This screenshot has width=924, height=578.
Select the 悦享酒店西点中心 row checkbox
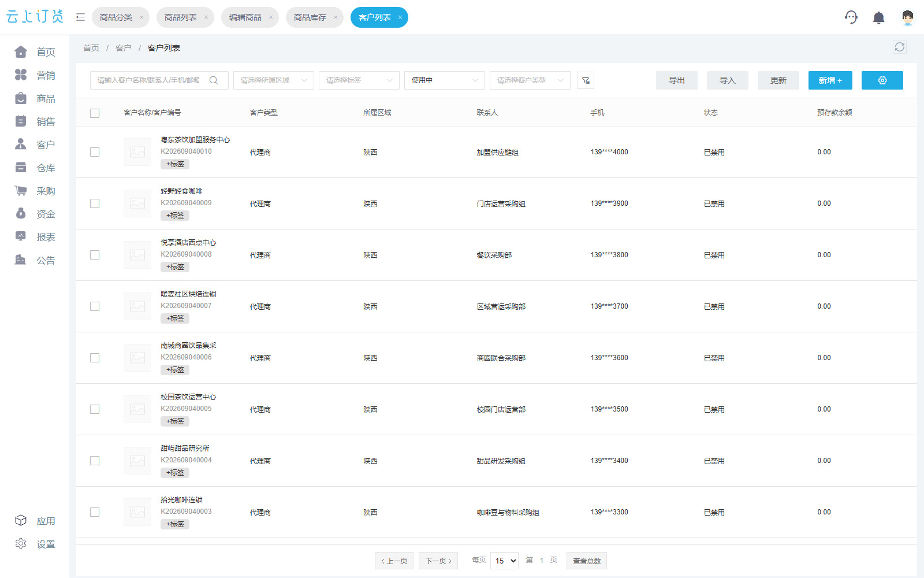[95, 255]
